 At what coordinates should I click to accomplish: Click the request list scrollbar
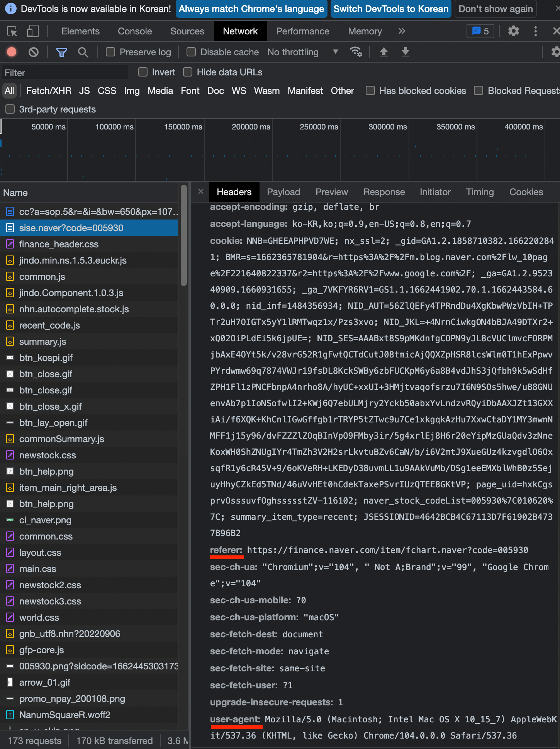[x=184, y=235]
